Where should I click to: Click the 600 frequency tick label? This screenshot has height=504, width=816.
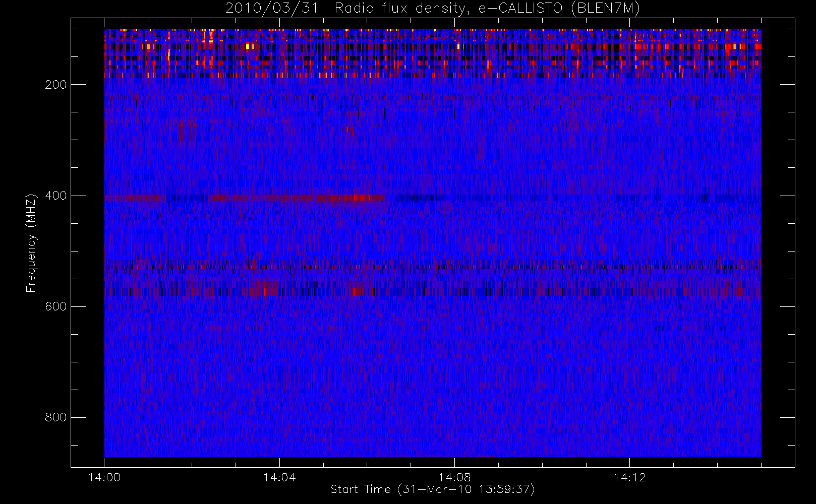tap(56, 306)
